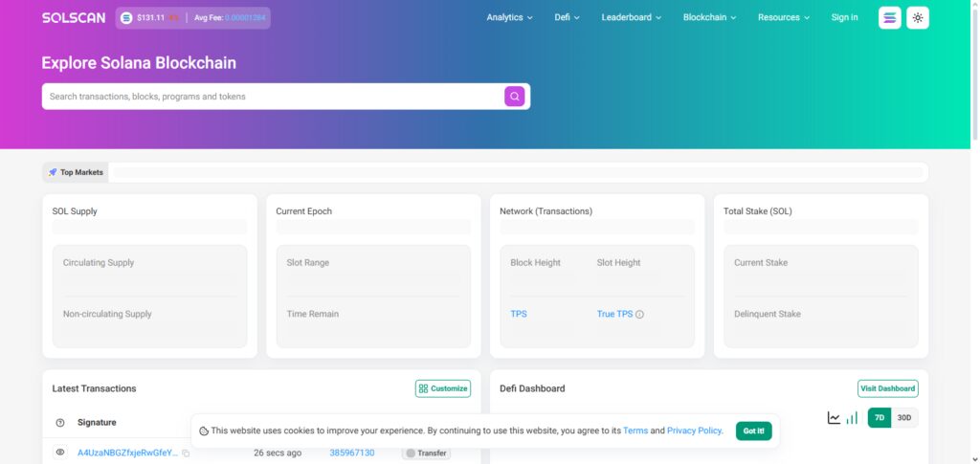Screen dimensions: 980x464
Task: Click Sign in
Action: (x=844, y=17)
